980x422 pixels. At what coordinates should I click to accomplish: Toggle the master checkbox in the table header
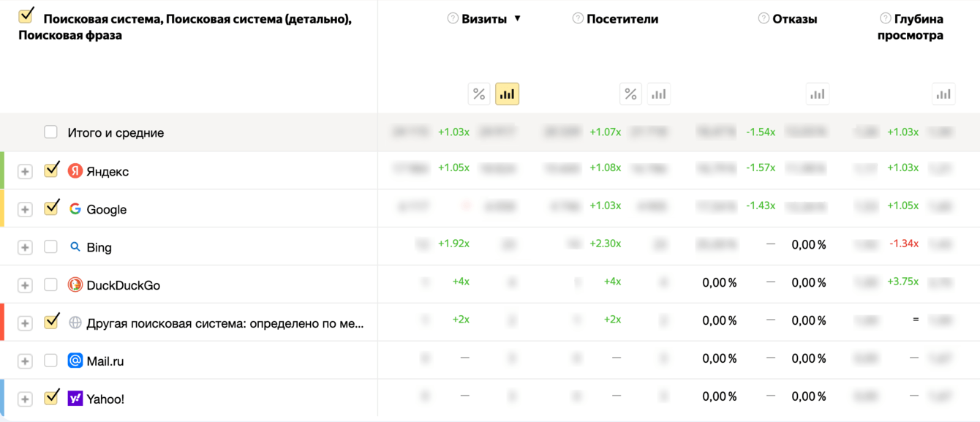coord(26,15)
